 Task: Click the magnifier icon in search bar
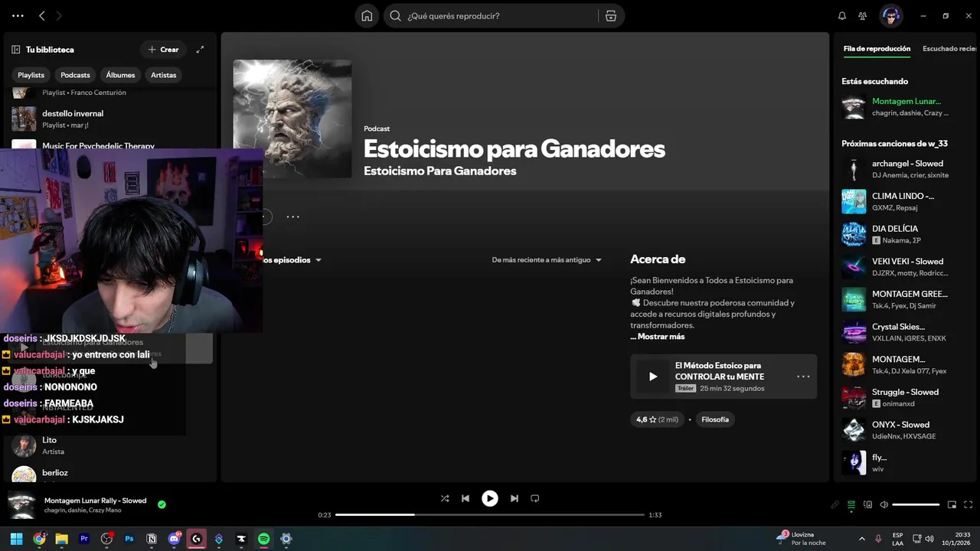[x=395, y=16]
